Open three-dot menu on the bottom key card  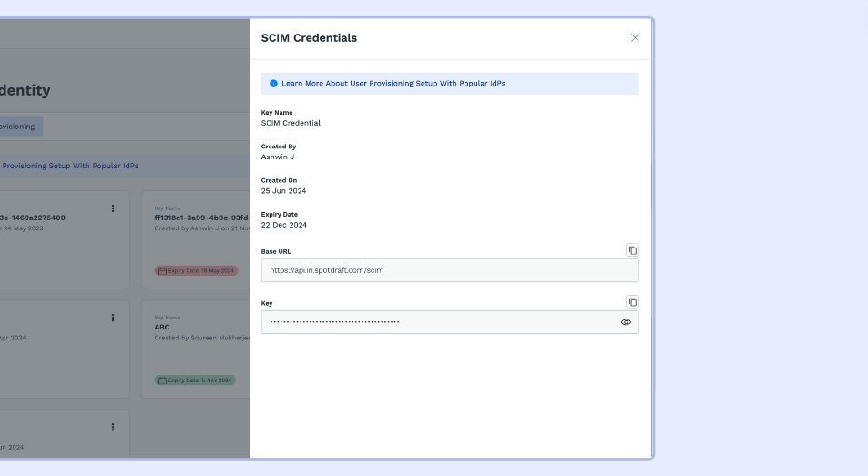coord(113,427)
